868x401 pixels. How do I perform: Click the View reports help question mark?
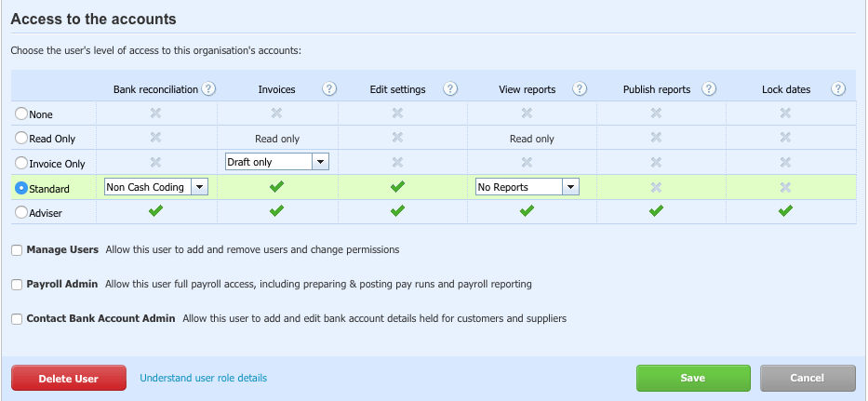tap(580, 89)
